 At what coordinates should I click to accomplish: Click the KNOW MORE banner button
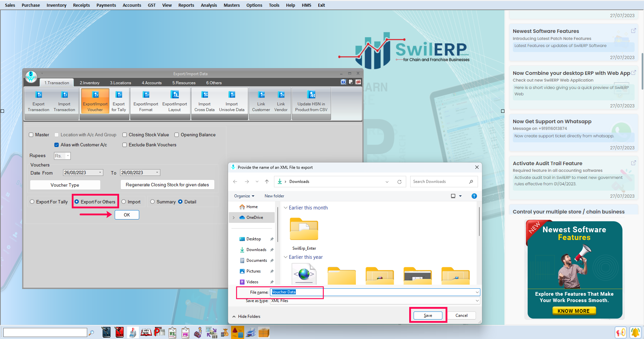574,311
